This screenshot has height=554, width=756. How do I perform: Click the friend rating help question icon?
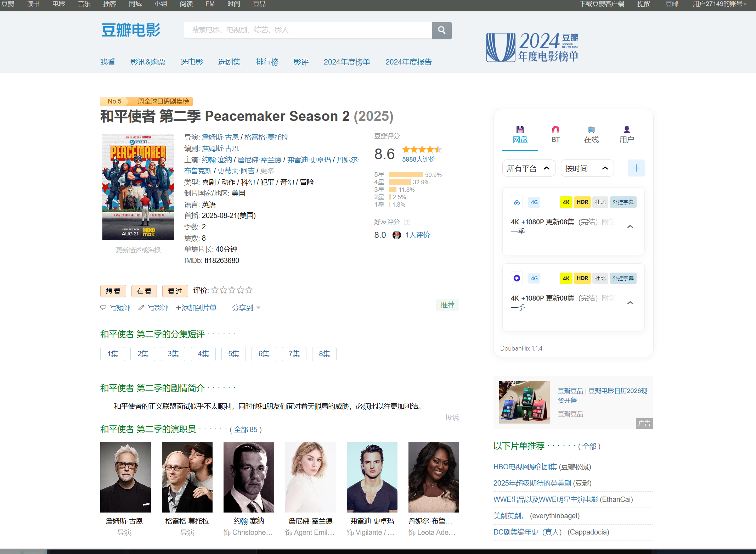407,222
